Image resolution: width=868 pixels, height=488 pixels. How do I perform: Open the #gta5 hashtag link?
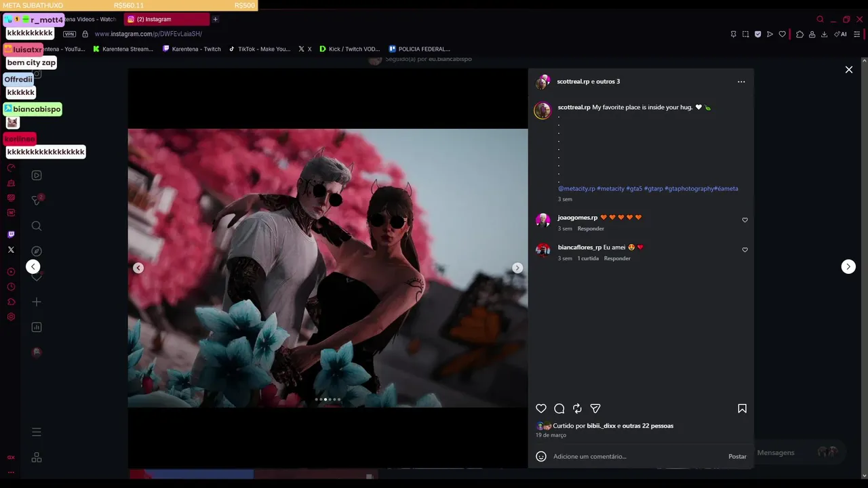[x=634, y=188]
